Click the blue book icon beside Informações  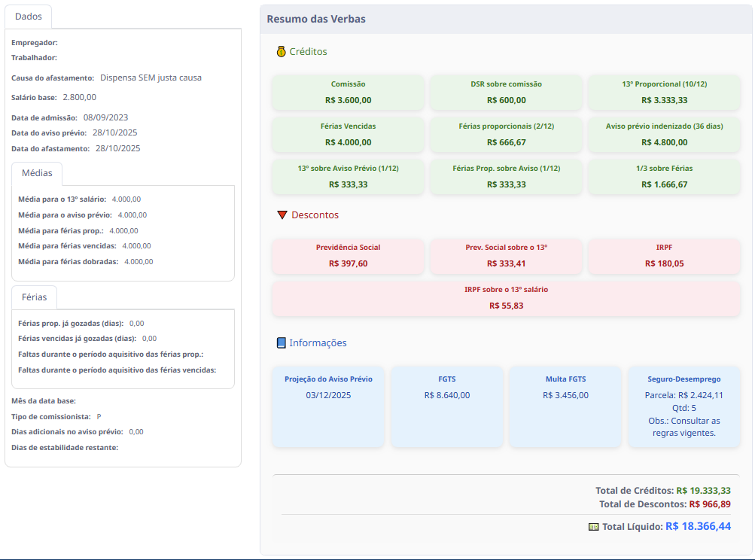[281, 343]
